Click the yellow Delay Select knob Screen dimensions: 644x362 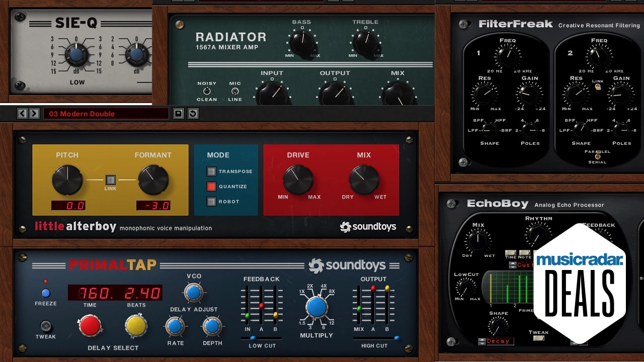pos(136,326)
